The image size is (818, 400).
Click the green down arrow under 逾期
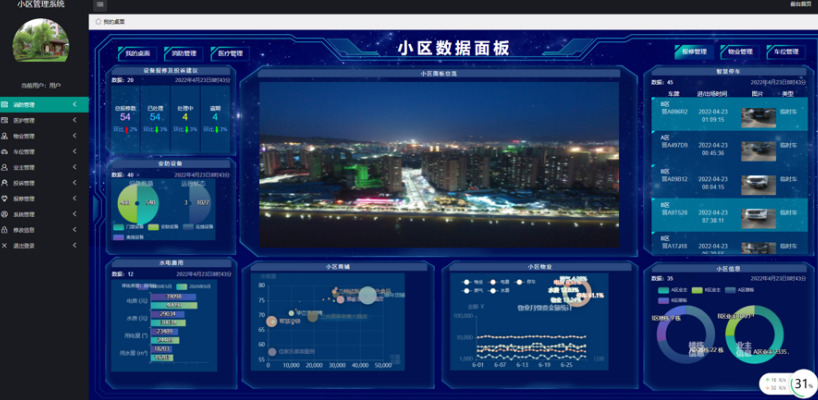215,129
